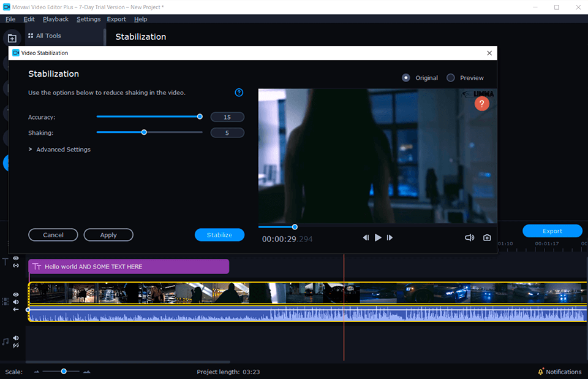Screen dimensions: 588x379
Task: Switch to the All Tools tab
Action: tap(45, 35)
